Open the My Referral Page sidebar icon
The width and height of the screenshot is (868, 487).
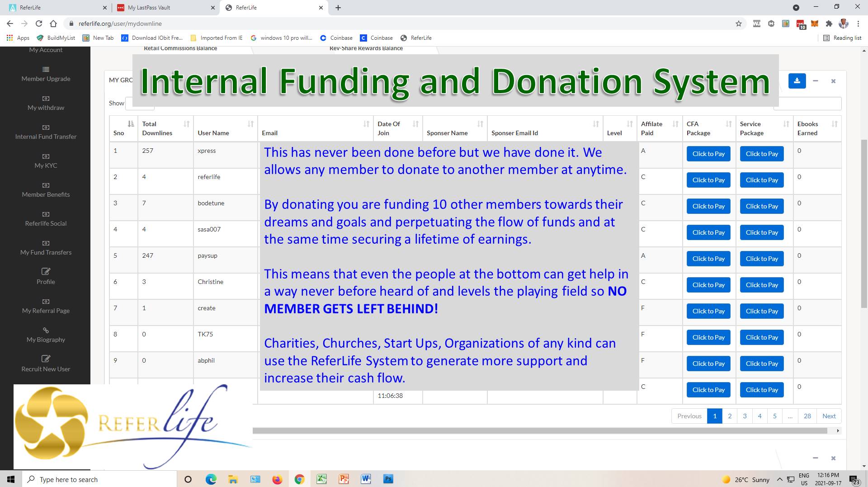coord(46,301)
